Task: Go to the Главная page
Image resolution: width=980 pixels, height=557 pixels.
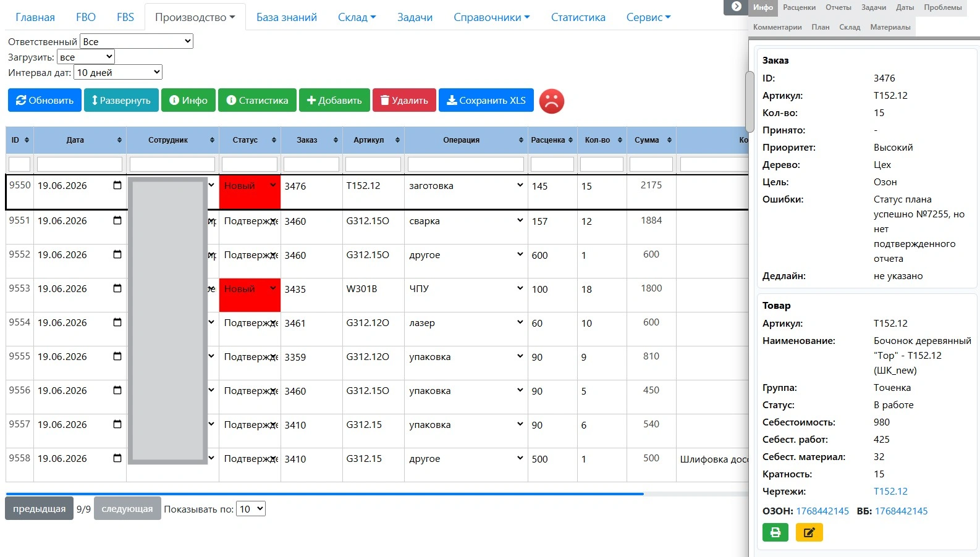Action: [x=35, y=17]
